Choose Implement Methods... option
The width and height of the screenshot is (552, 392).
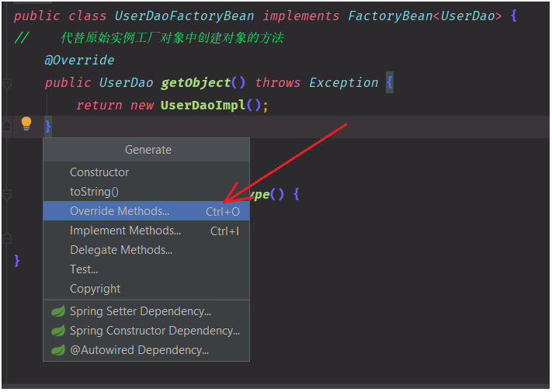pos(146,231)
